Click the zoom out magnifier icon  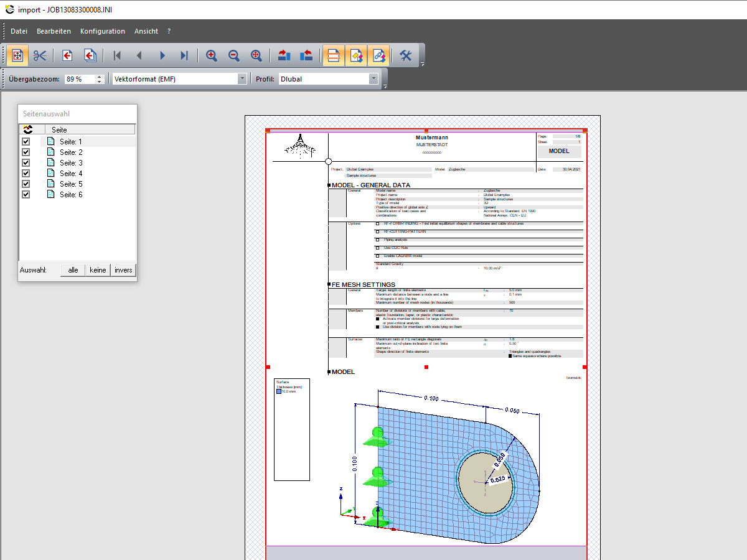[234, 55]
